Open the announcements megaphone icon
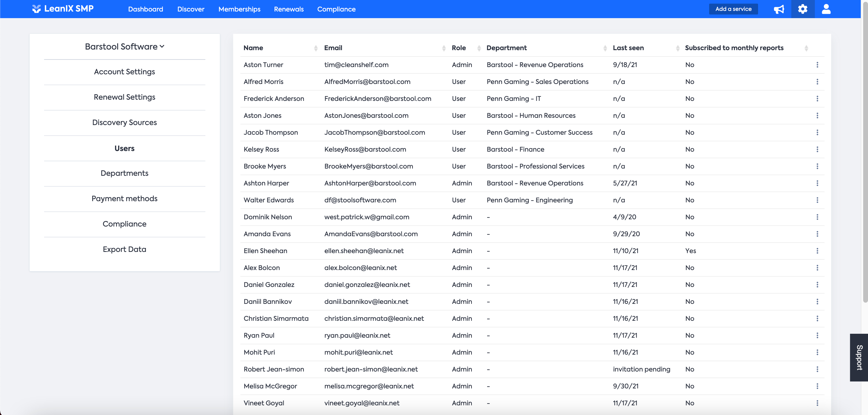Screen dimensions: 868x415 (779, 9)
